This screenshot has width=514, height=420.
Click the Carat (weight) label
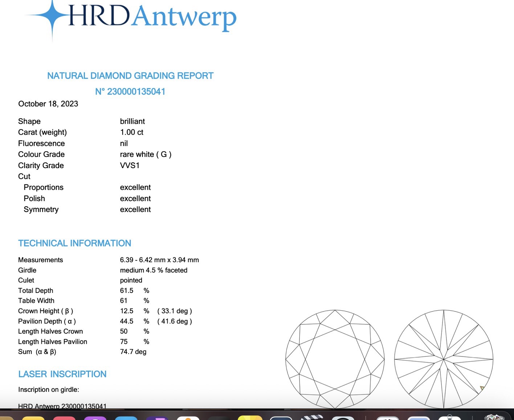tap(42, 132)
